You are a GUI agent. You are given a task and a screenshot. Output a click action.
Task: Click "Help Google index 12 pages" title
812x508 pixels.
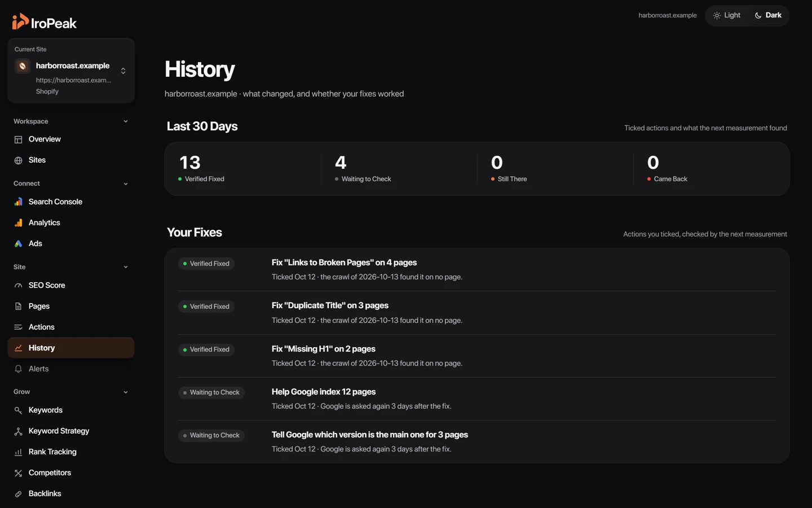click(324, 392)
